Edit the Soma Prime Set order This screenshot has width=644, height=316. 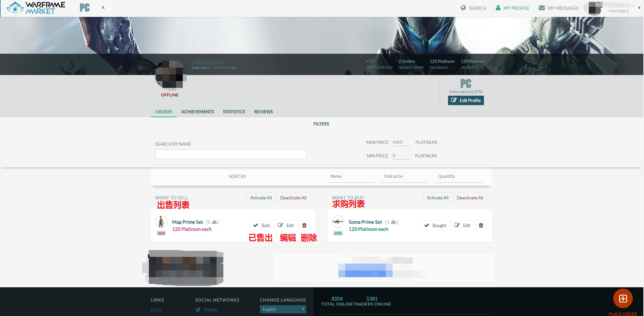(463, 225)
